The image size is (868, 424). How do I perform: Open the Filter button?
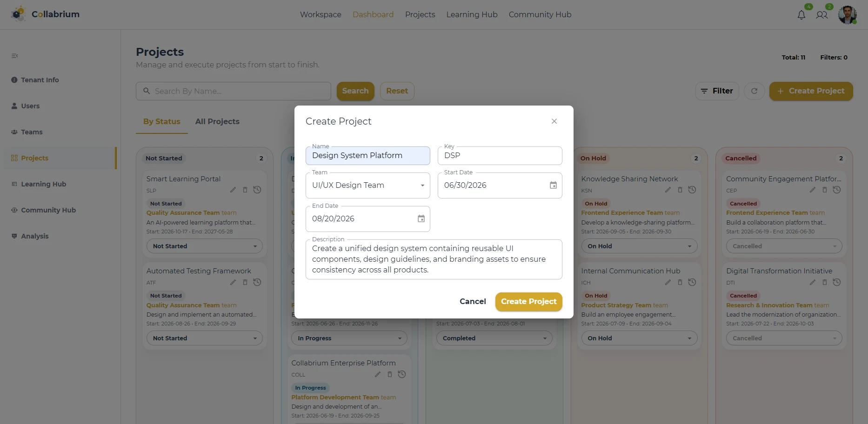717,91
